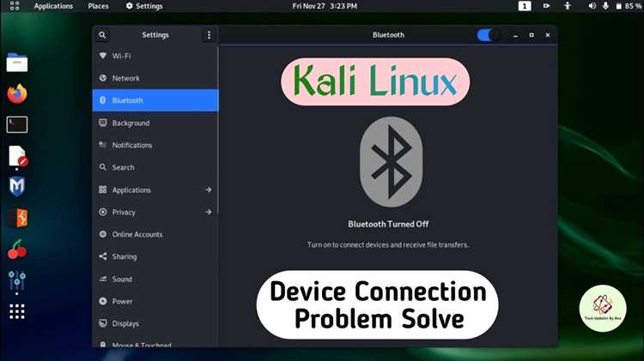The width and height of the screenshot is (644, 361).
Task: Click the Privacy sidebar icon
Action: tap(103, 212)
